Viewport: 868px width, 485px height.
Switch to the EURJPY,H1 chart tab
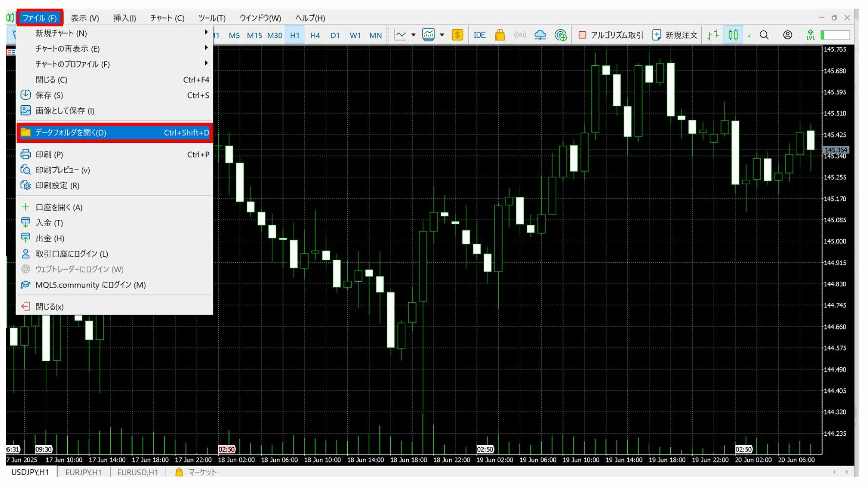[x=83, y=472]
